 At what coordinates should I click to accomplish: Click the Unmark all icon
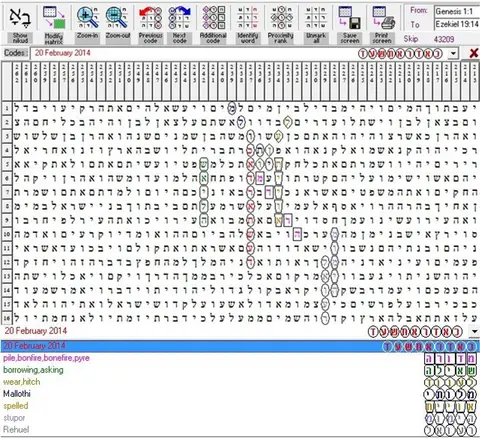point(316,18)
